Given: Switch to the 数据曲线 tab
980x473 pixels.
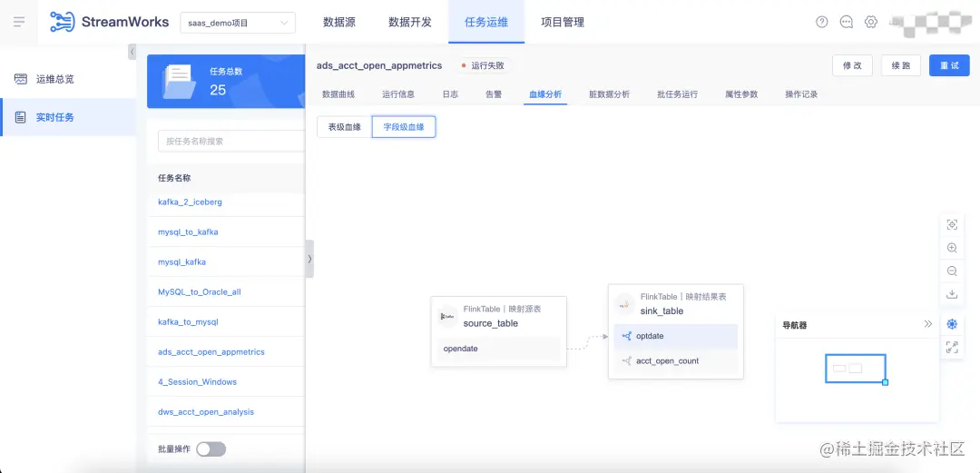Looking at the screenshot, I should pos(338,94).
